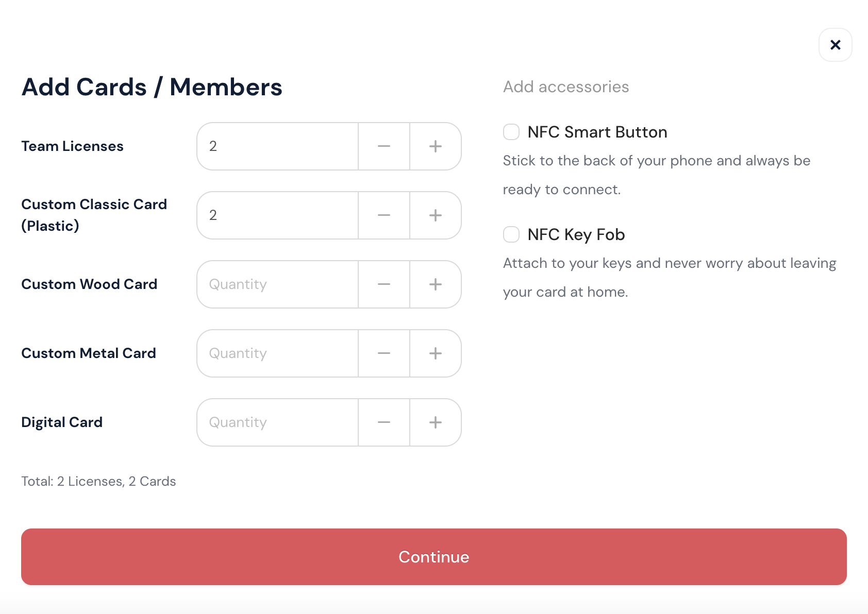Screen dimensions: 868x614
Task: Edit the Custom Classic Card quantity field
Action: [277, 215]
